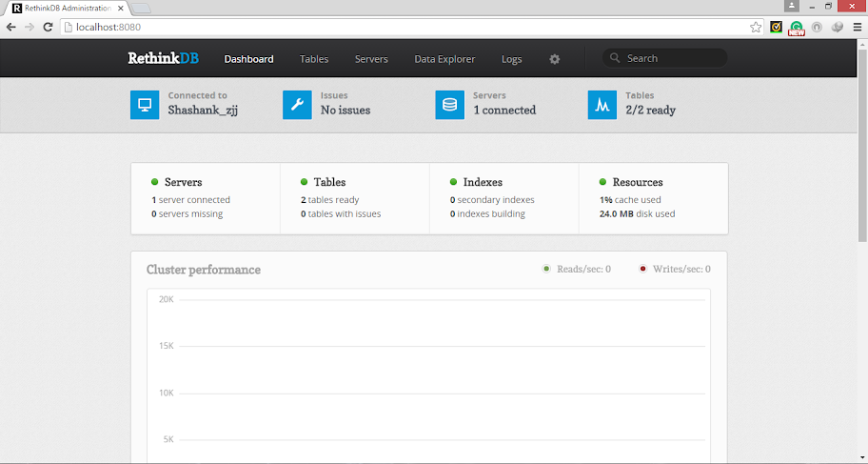Click the Connected to monitor icon
This screenshot has height=464, width=868.
pos(145,105)
